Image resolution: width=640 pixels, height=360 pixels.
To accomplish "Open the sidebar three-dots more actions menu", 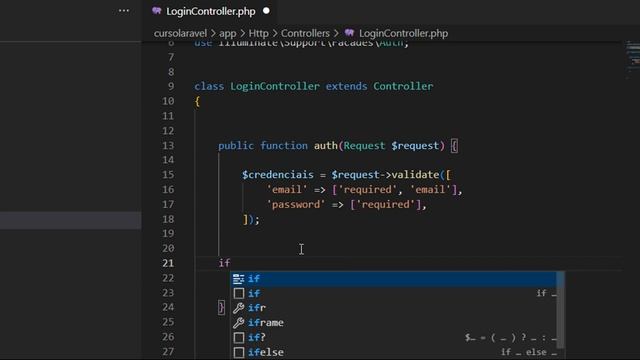I will 124,11.
